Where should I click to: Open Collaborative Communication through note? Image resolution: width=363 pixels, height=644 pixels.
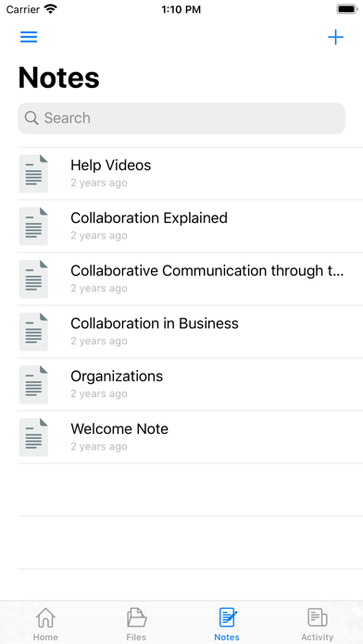tap(191, 279)
